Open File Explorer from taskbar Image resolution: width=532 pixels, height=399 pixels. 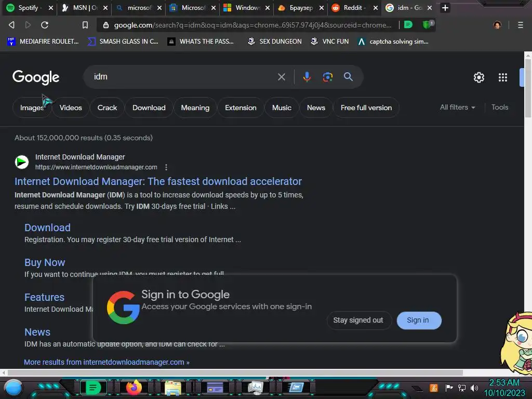173,388
